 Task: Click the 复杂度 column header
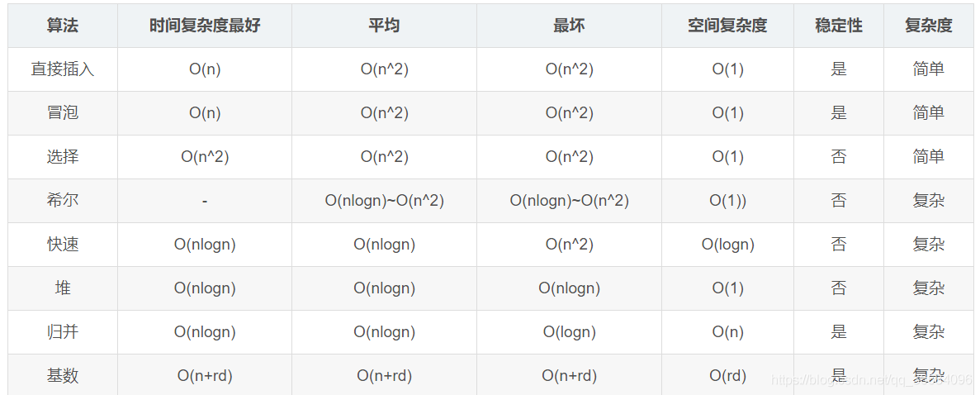[928, 26]
